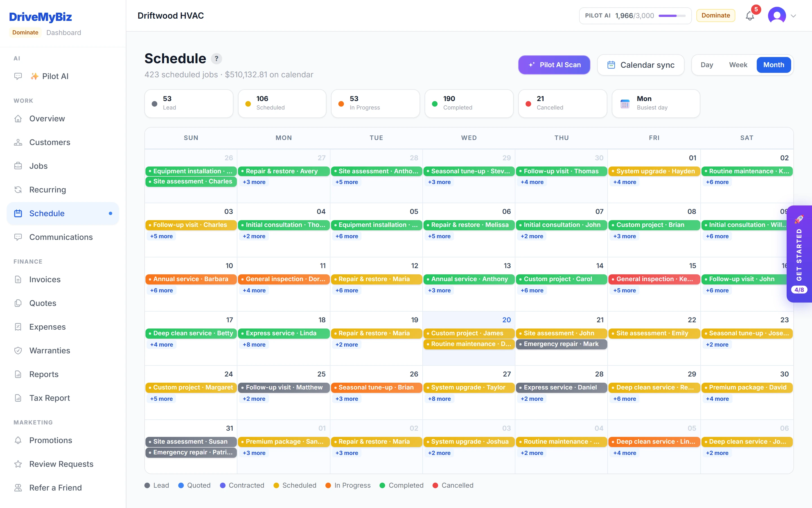Screen dimensions: 812x508
Task: Open Premium package · David job
Action: click(747, 387)
